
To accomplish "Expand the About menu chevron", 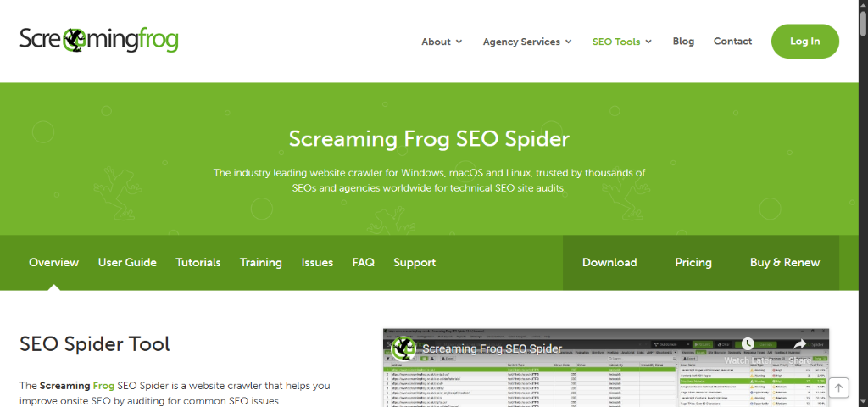I will (x=459, y=42).
